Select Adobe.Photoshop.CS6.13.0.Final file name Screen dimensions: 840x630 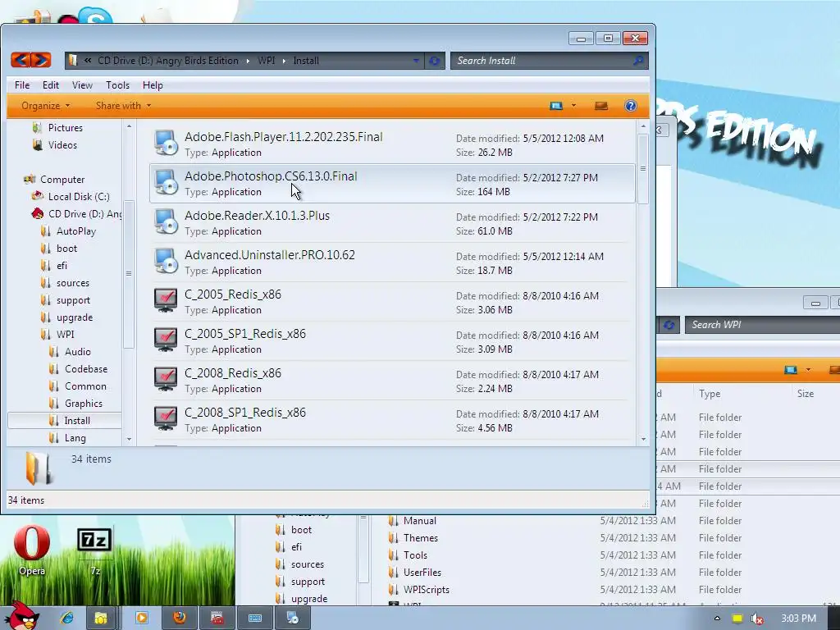(271, 176)
